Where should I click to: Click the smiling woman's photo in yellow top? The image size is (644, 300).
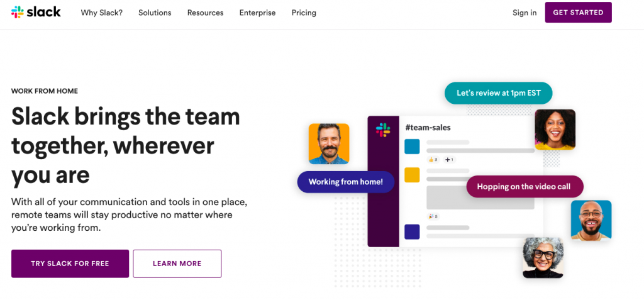point(555,130)
